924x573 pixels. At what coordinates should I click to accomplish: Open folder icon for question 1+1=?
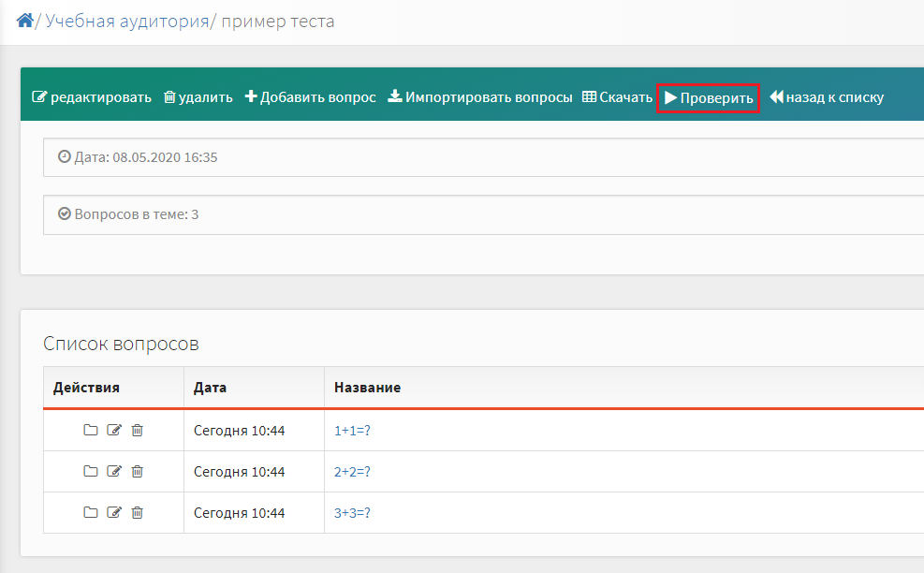(x=90, y=430)
